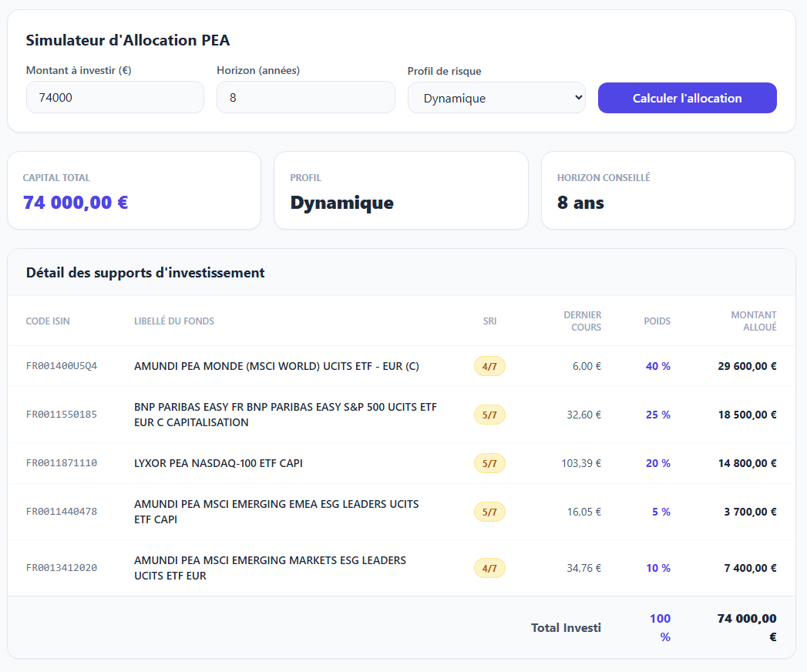This screenshot has height=672, width=807.
Task: Click the 32,60 € last price
Action: tap(583, 414)
